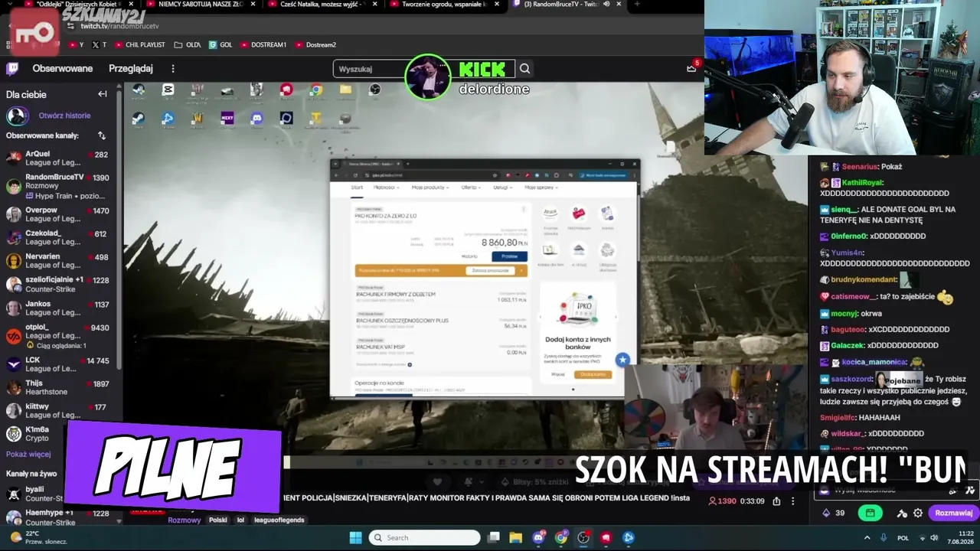This screenshot has width=980, height=551.
Task: Click the Polski stream tag
Action: pyautogui.click(x=218, y=520)
